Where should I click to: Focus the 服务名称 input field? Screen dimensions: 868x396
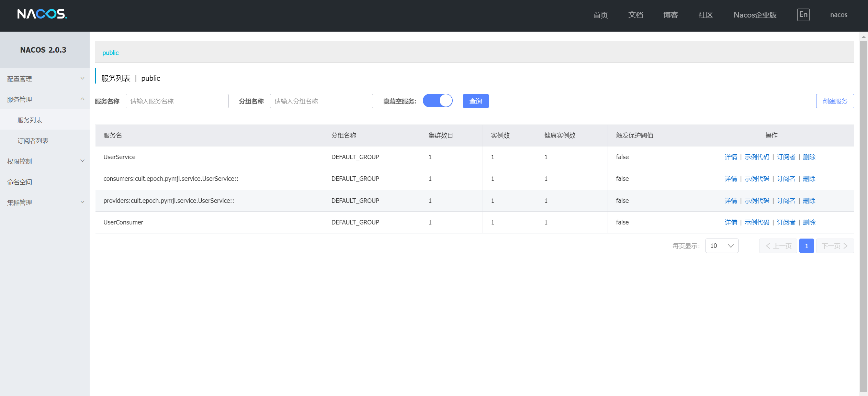pyautogui.click(x=177, y=101)
